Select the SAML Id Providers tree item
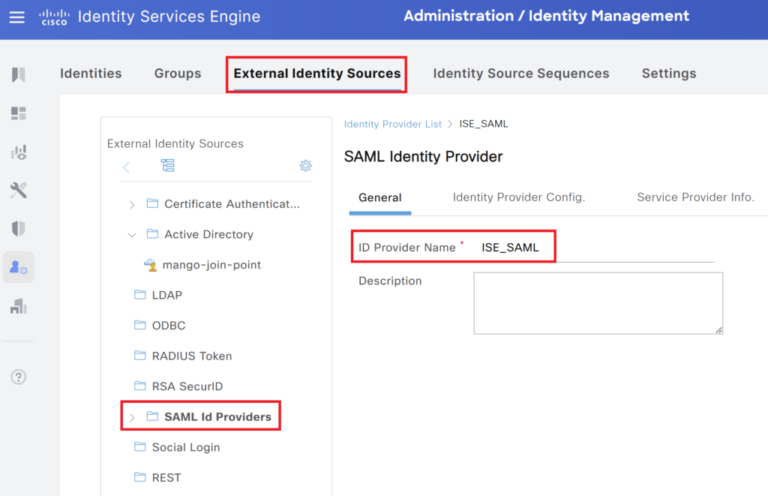Image resolution: width=768 pixels, height=496 pixels. (217, 417)
